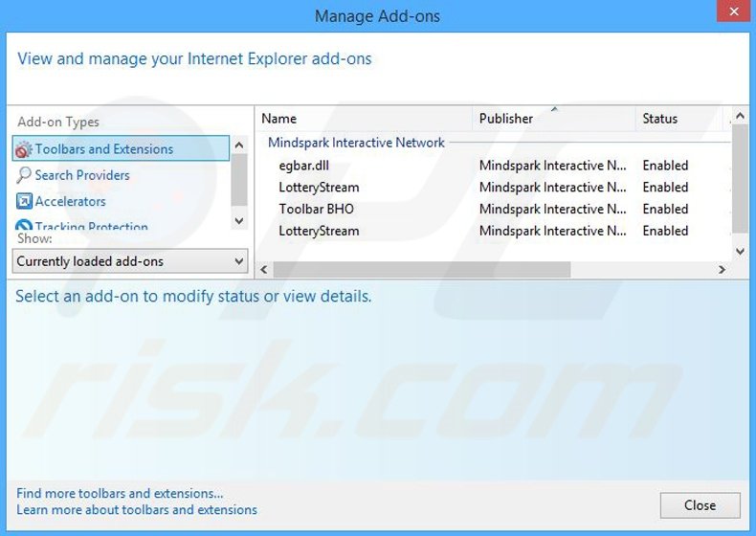Select Toolbars and Extensions gear icon

24,149
